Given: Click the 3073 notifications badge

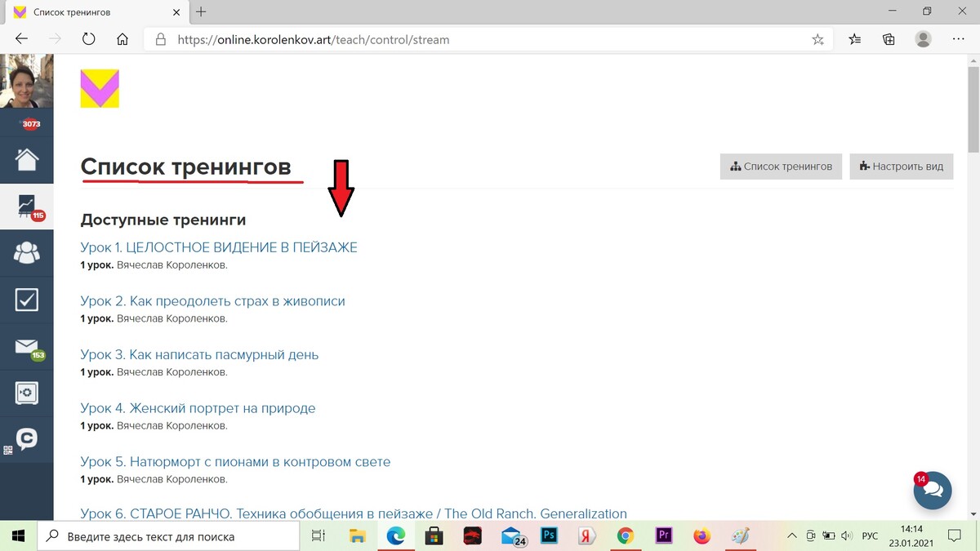Looking at the screenshot, I should tap(31, 124).
